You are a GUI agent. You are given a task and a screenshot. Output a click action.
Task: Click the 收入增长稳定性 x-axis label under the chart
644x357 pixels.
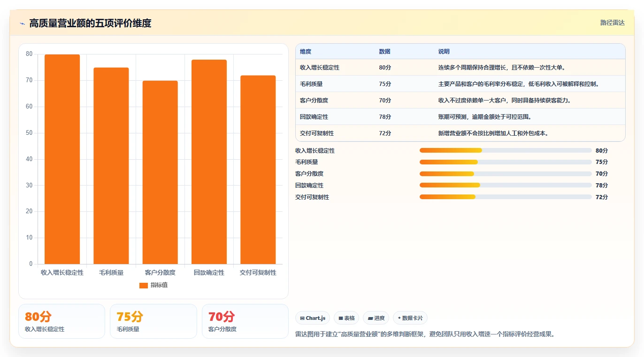pyautogui.click(x=62, y=272)
